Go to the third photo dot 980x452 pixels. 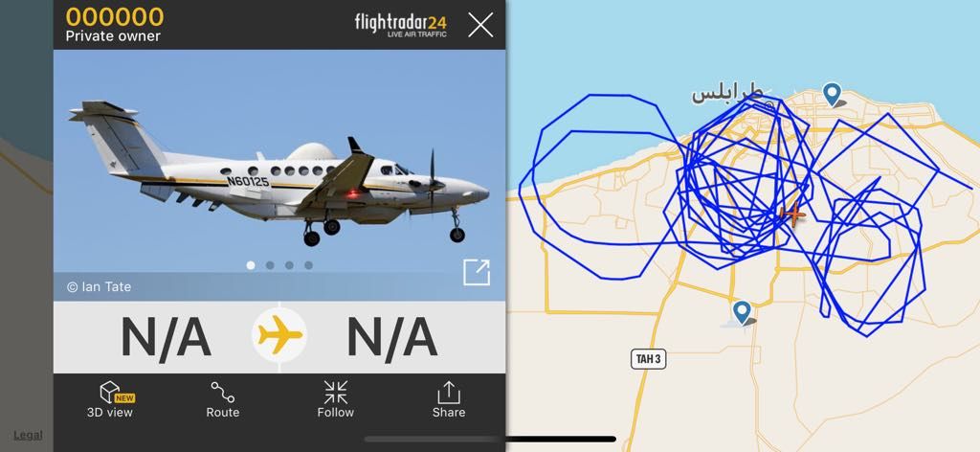pyautogui.click(x=289, y=265)
